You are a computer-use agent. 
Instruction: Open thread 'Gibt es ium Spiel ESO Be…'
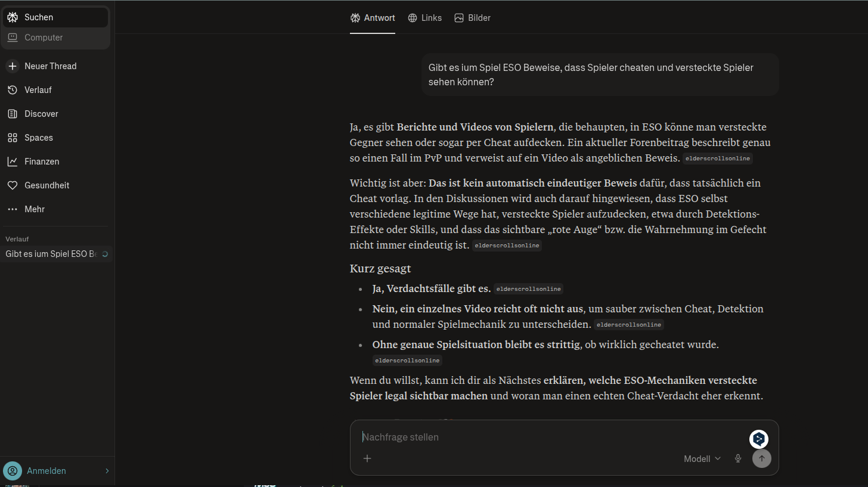[56, 254]
